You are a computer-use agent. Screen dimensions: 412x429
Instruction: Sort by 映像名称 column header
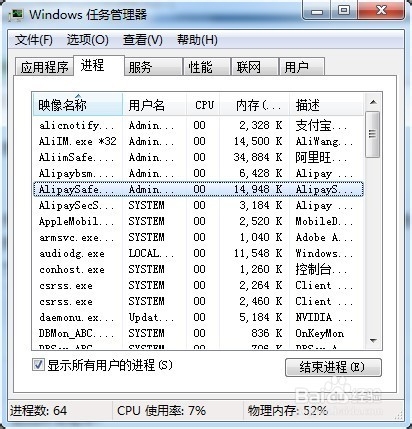pos(77,105)
